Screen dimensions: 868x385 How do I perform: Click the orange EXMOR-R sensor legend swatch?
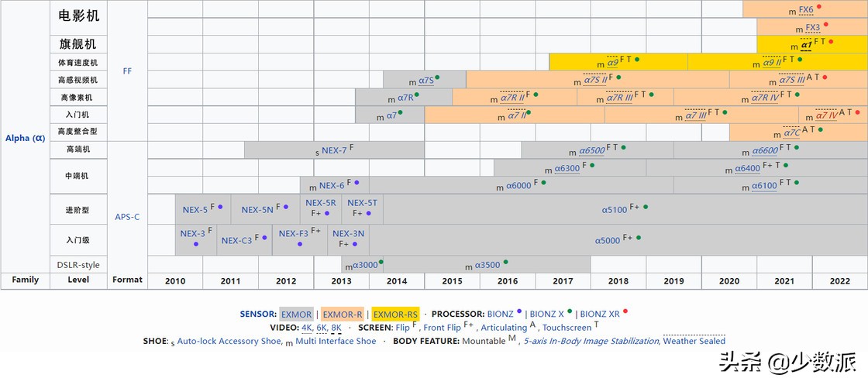click(342, 315)
